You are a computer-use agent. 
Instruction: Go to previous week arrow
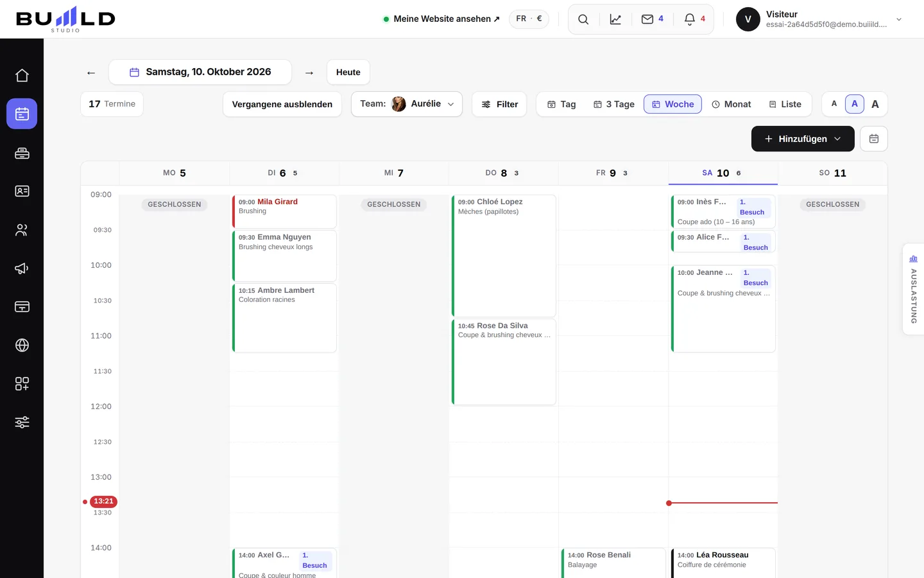pyautogui.click(x=91, y=73)
